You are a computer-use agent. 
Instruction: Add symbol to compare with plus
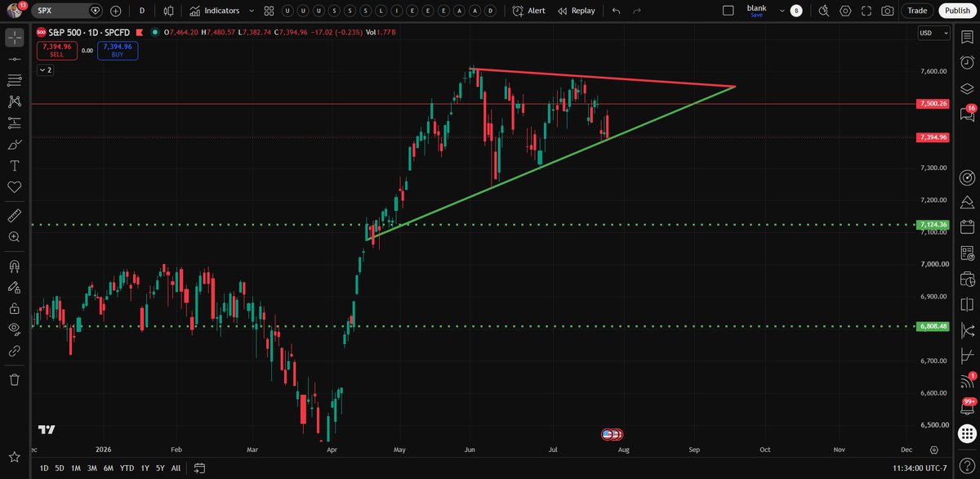click(x=115, y=11)
